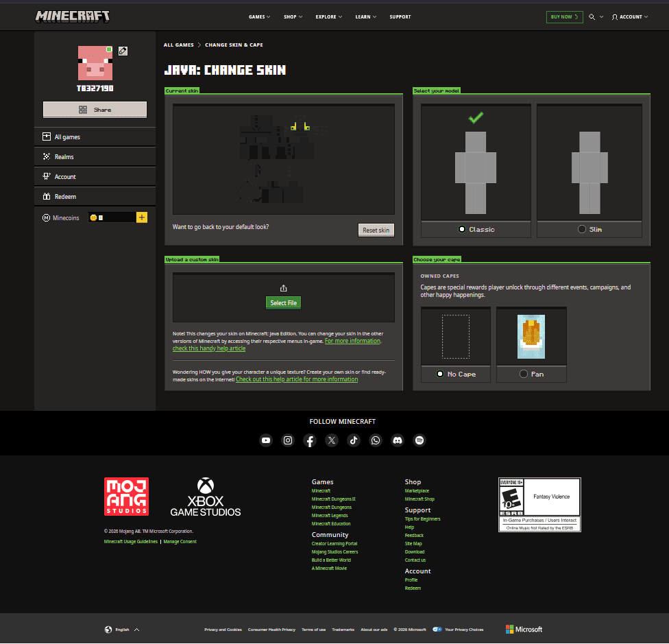Open Minecraft Spotify icon
Viewport: 669px width, 644px height.
tap(419, 440)
